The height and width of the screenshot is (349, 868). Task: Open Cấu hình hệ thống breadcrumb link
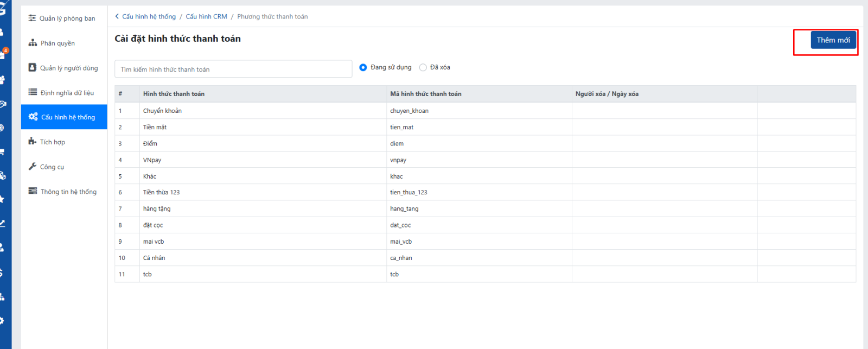coord(149,17)
